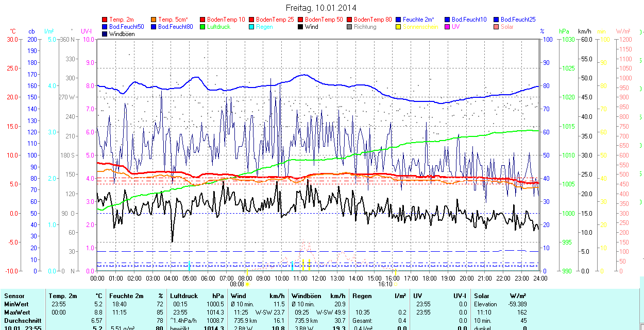This screenshot has width=644, height=330.
Task: Select the green Luftdruck legend marker
Action: (202, 27)
